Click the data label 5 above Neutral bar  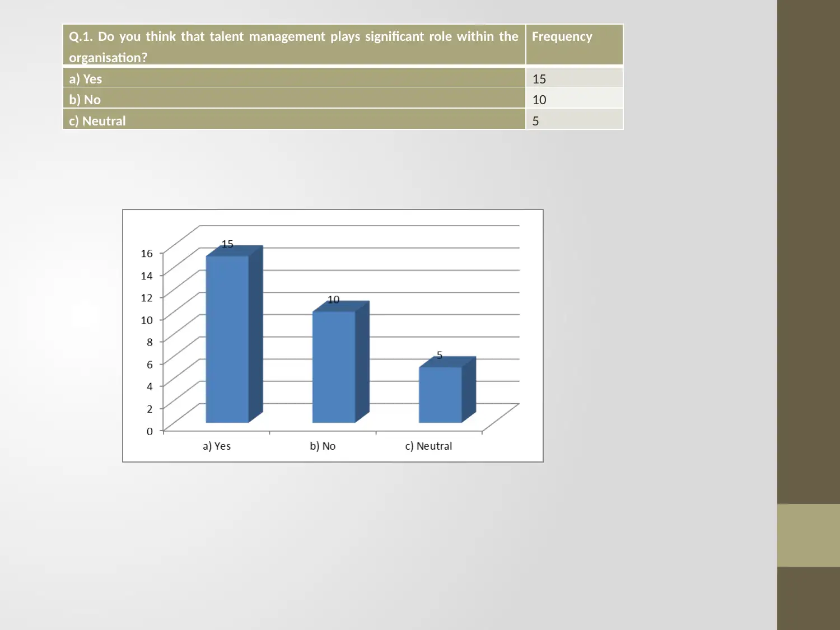pyautogui.click(x=440, y=355)
